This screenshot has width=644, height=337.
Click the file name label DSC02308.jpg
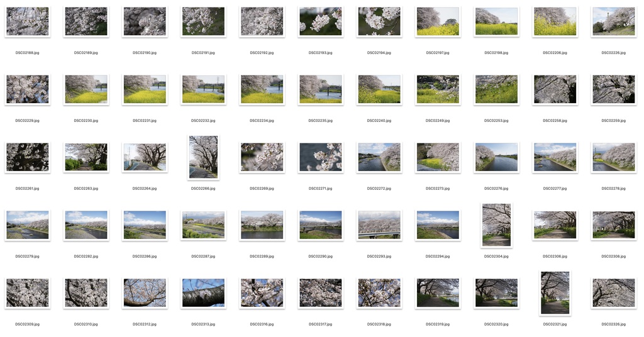[x=614, y=257]
